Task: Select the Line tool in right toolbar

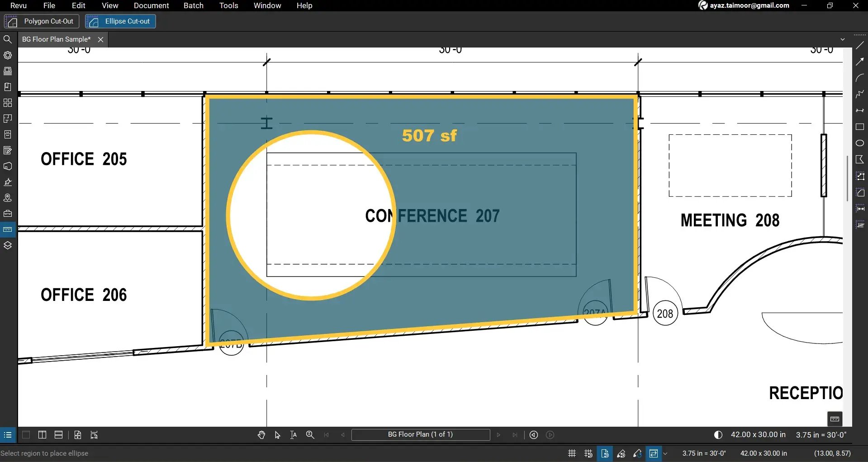Action: [x=860, y=45]
